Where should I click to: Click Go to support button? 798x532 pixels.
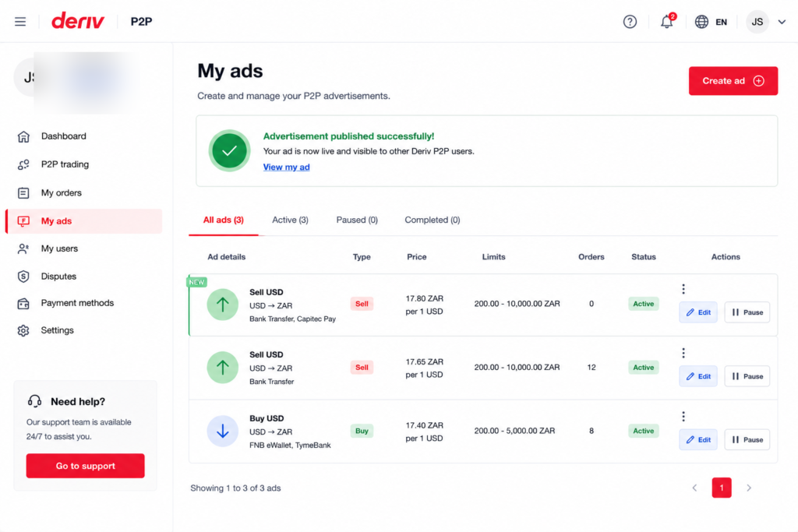point(86,466)
